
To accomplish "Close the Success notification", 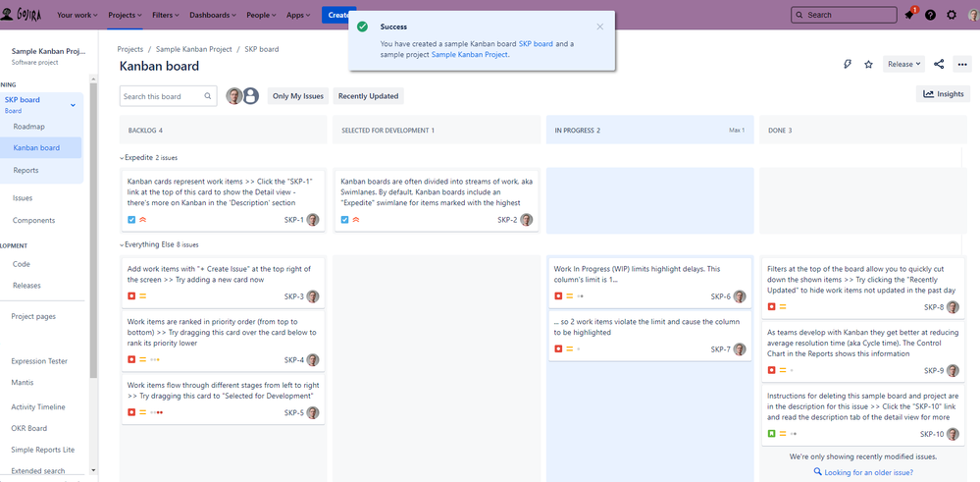I will (600, 27).
